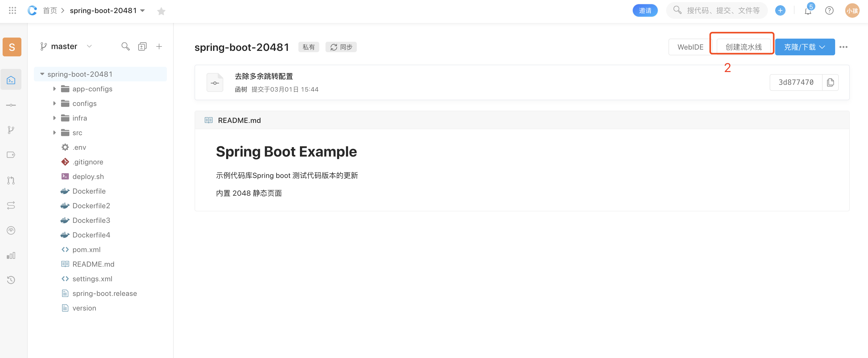Star the spring-boot-20481 repository

point(161,11)
